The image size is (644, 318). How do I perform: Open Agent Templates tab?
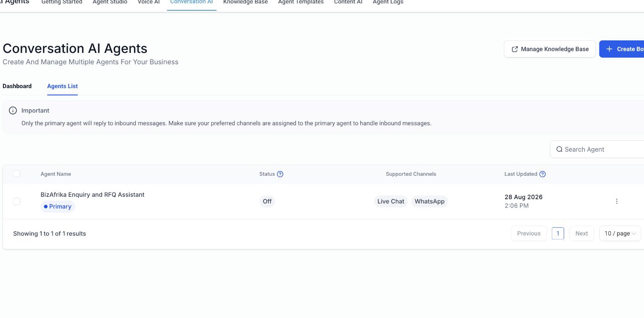click(x=301, y=2)
